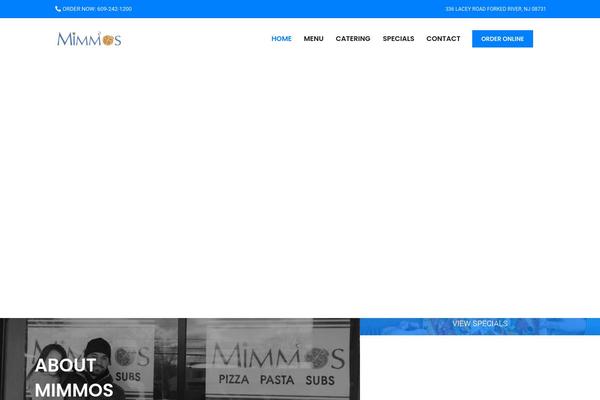Viewport: 600px width, 400px height.
Task: Open the Specials navigation item
Action: (x=398, y=39)
